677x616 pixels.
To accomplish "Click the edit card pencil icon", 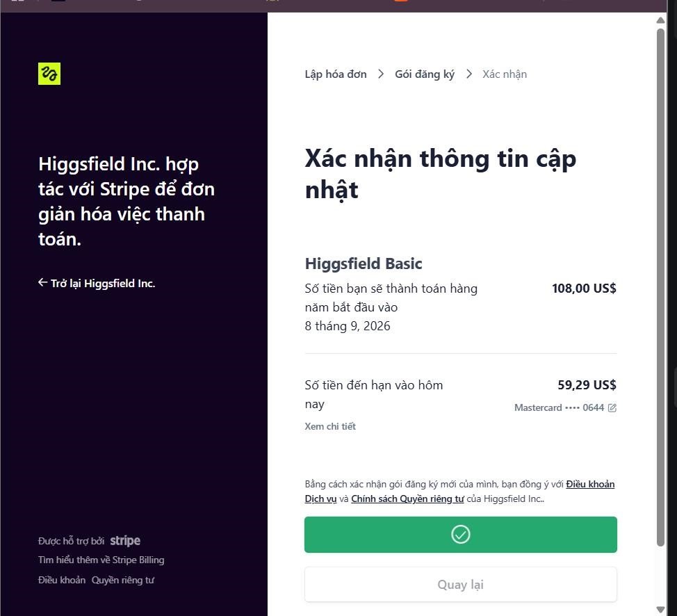I will click(x=612, y=408).
